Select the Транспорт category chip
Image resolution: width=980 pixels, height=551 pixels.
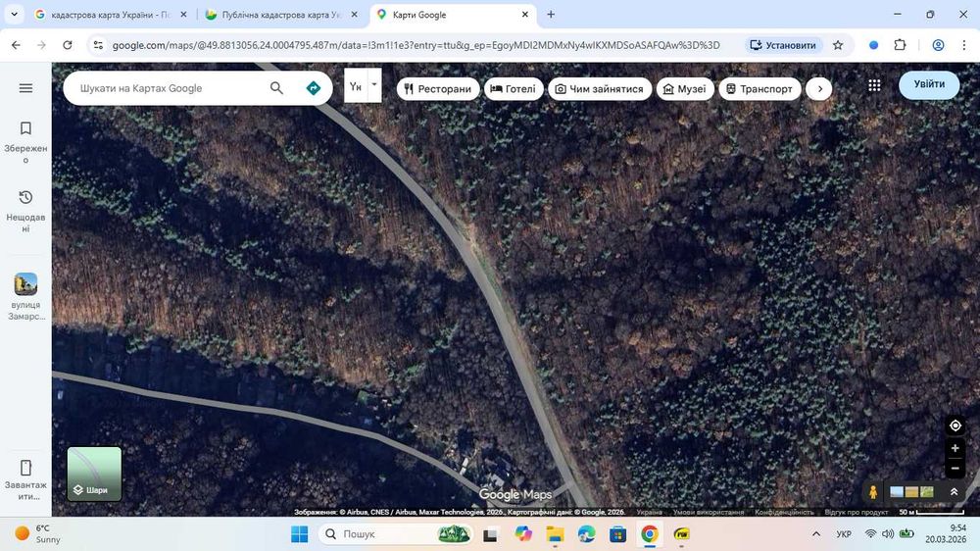759,89
